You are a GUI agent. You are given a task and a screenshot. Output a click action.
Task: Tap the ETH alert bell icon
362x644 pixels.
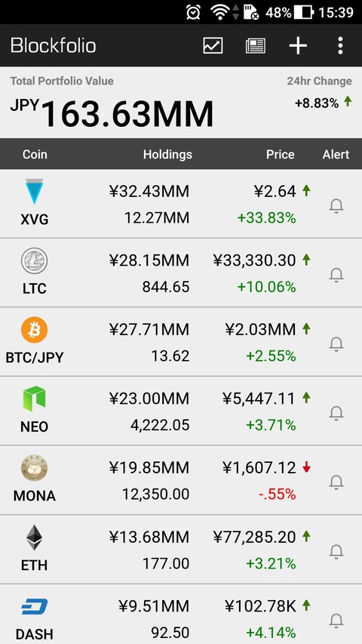pos(336,551)
